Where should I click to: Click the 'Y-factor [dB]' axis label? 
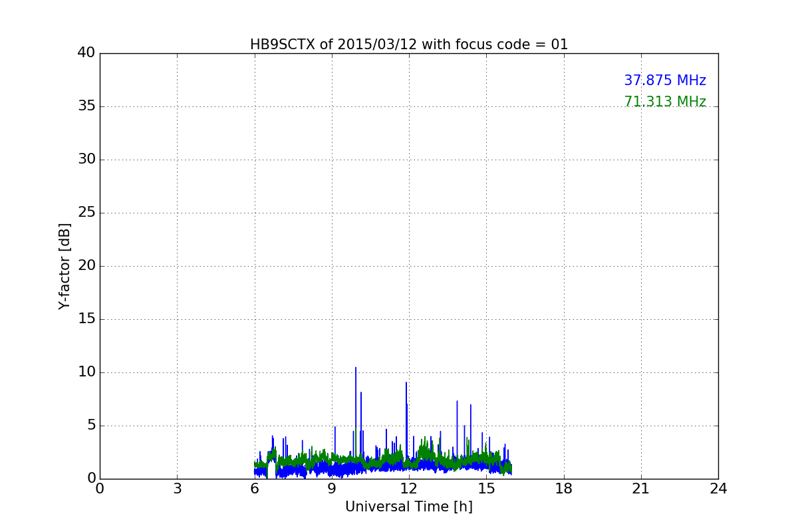65,266
